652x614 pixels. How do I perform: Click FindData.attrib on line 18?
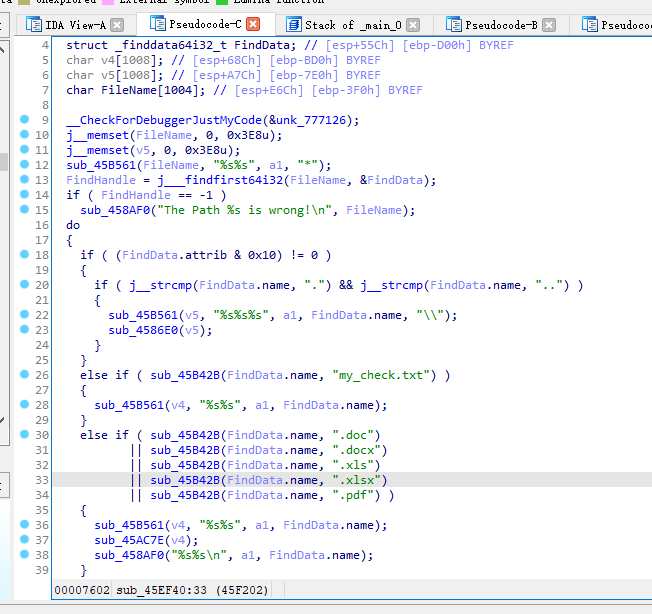[x=175, y=255]
